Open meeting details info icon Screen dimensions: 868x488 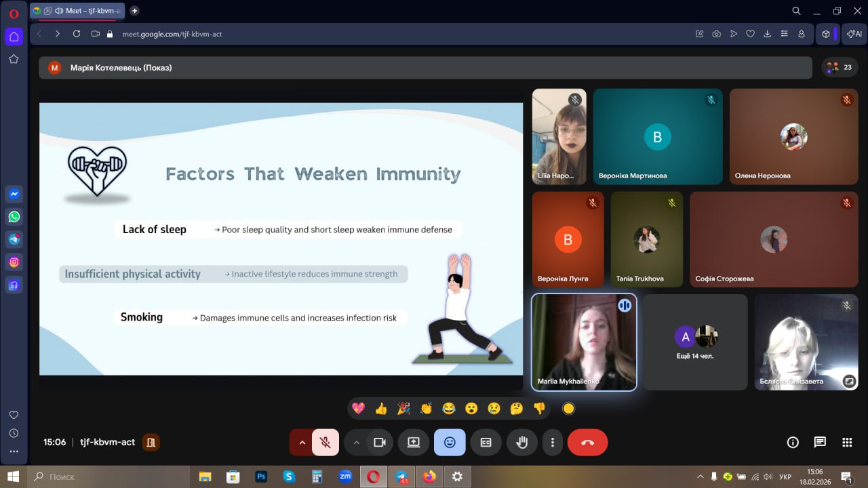(793, 443)
